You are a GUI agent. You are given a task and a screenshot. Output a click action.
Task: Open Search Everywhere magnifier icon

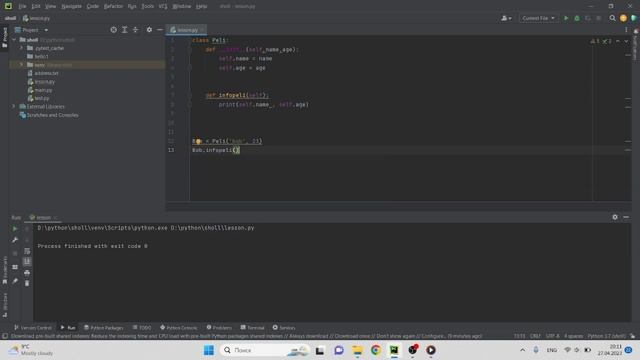[612, 18]
